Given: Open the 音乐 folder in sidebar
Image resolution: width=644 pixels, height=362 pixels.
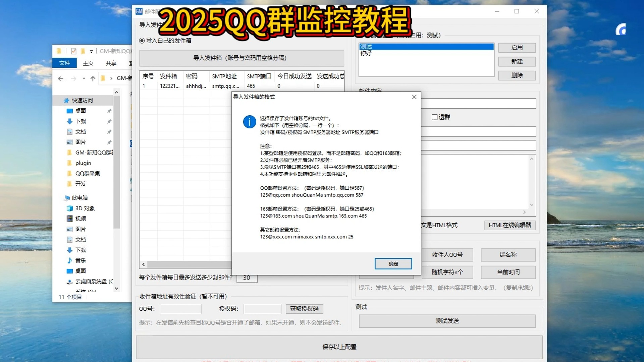Looking at the screenshot, I should tap(80, 260).
